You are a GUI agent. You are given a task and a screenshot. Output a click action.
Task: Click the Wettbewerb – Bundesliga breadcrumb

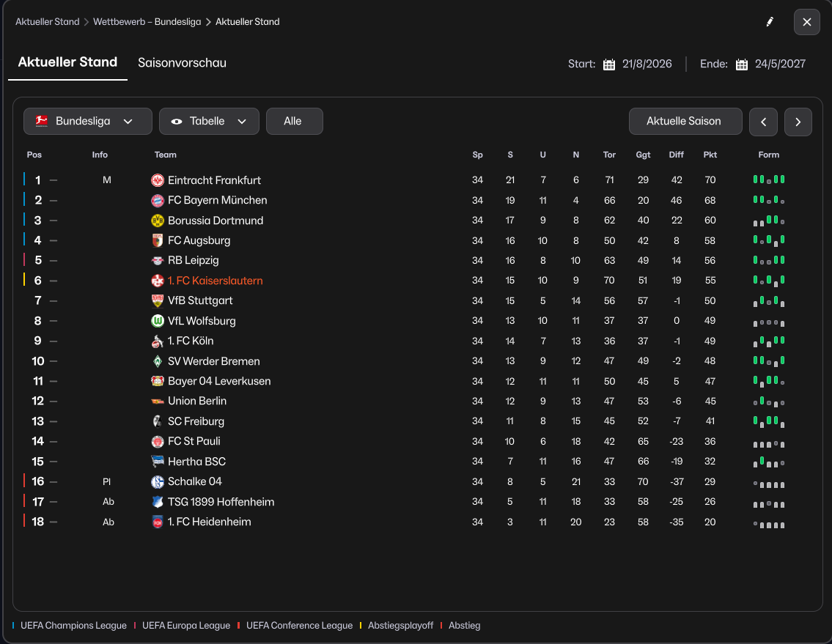(x=147, y=22)
